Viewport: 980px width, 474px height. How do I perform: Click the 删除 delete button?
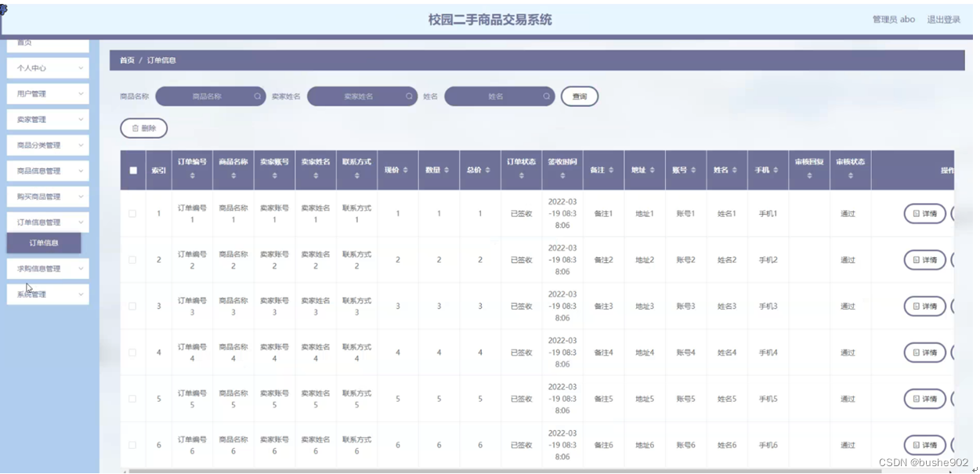(x=143, y=128)
